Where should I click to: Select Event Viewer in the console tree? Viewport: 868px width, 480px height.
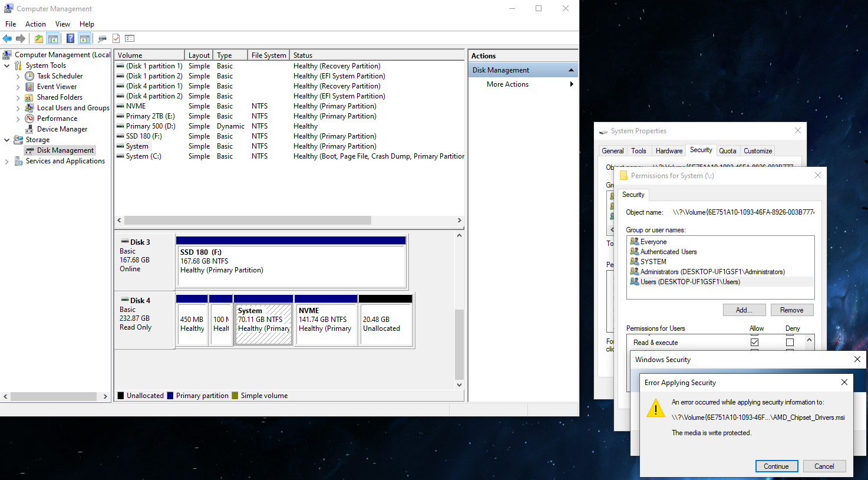[x=57, y=87]
